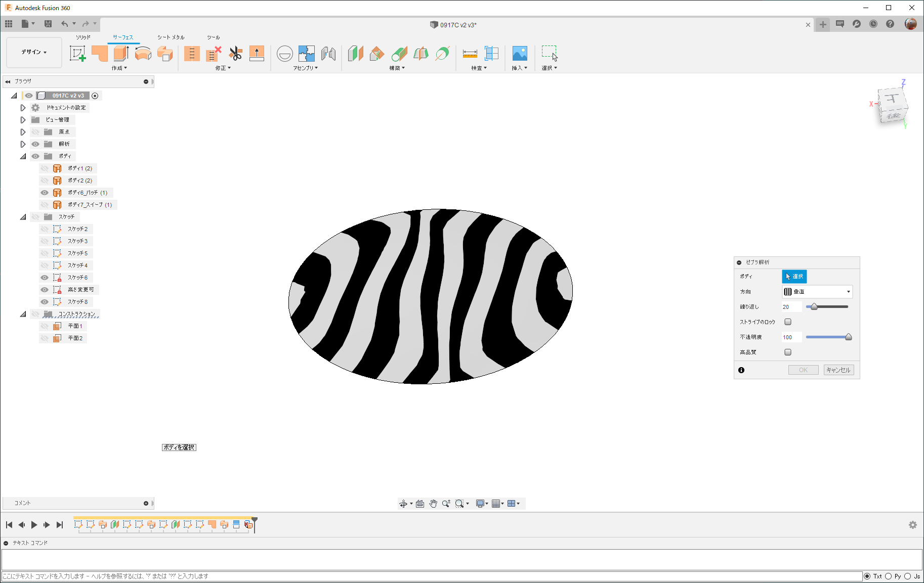This screenshot has width=924, height=583.
Task: Open the Measure tool in Inspect
Action: click(470, 53)
